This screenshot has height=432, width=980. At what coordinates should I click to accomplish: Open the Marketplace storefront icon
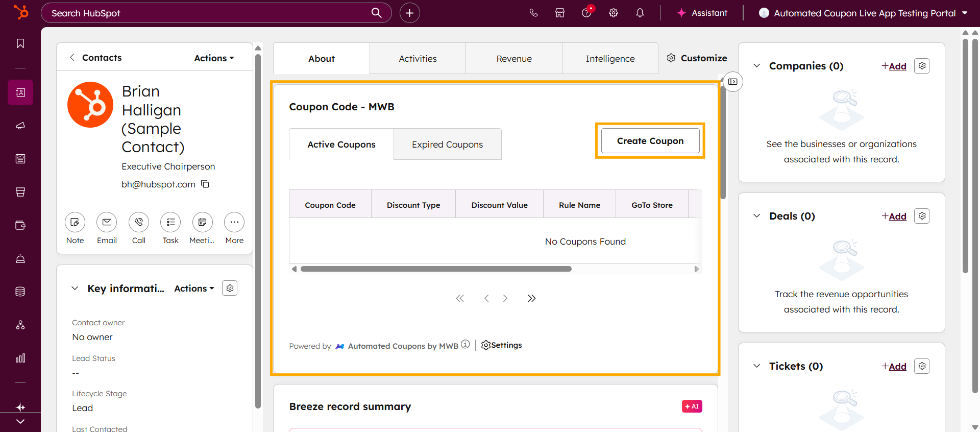[560, 13]
